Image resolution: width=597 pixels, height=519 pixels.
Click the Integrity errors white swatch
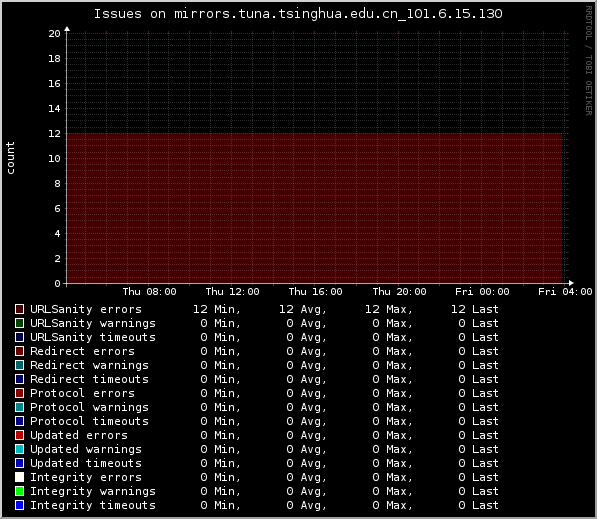pyautogui.click(x=19, y=477)
